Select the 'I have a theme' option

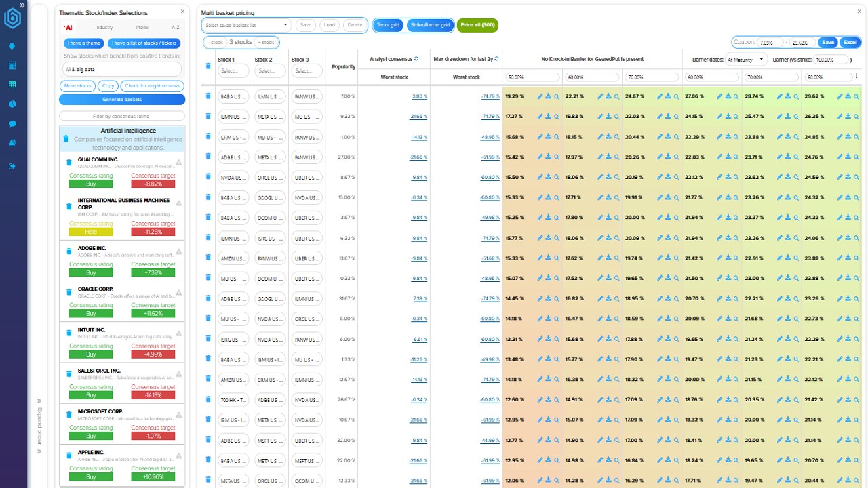84,43
